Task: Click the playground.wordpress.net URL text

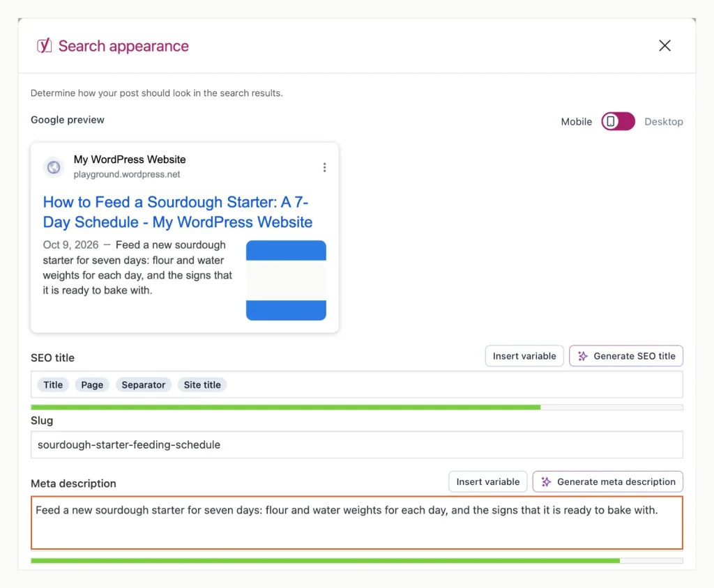Action: pyautogui.click(x=127, y=174)
